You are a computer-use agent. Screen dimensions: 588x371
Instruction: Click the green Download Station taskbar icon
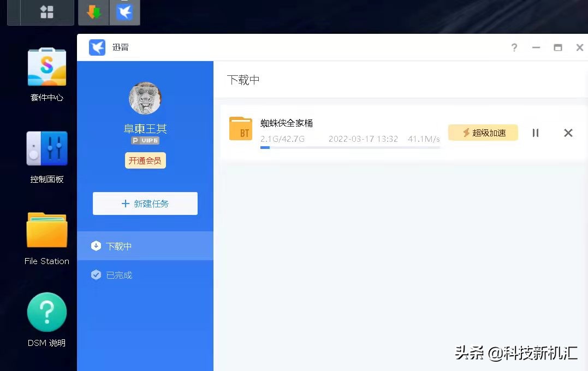click(x=93, y=12)
